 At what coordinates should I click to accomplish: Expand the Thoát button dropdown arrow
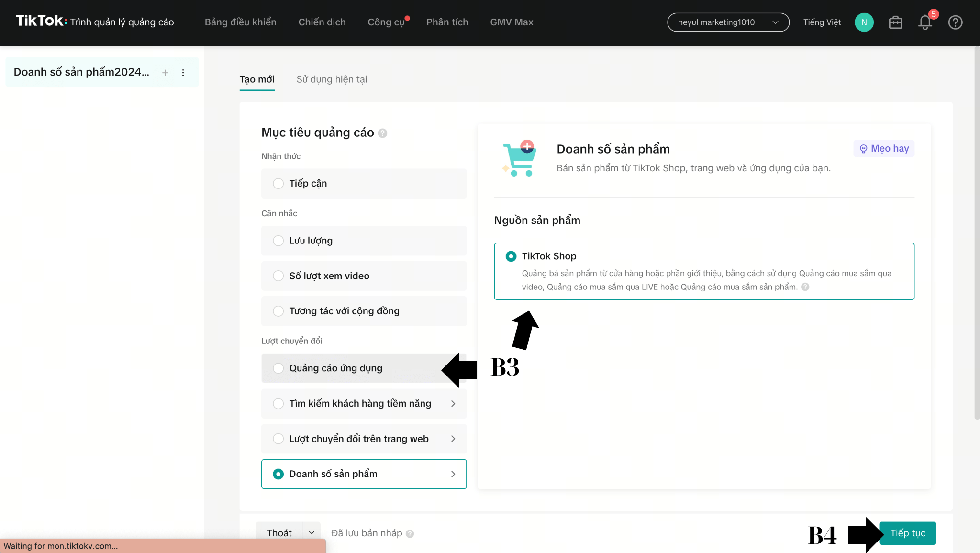312,532
